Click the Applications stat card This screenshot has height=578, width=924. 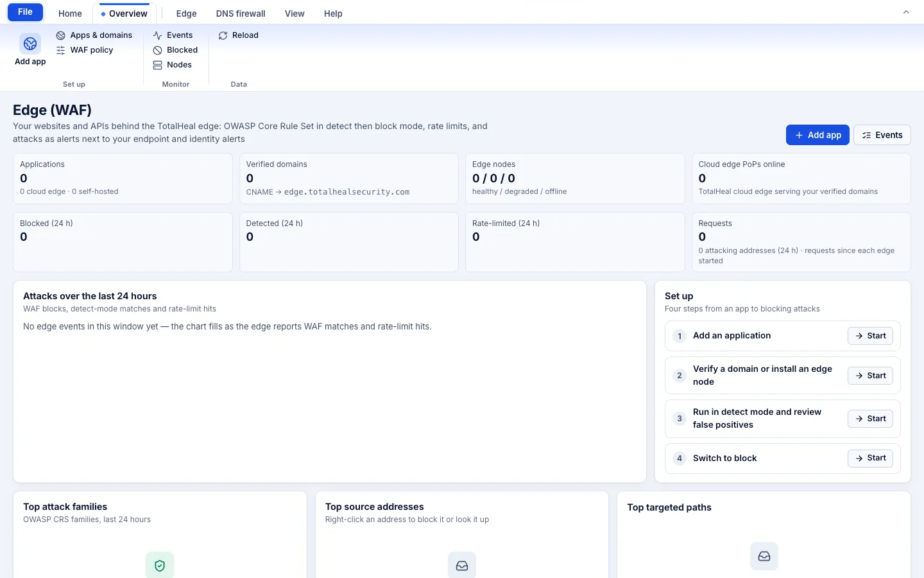point(123,179)
